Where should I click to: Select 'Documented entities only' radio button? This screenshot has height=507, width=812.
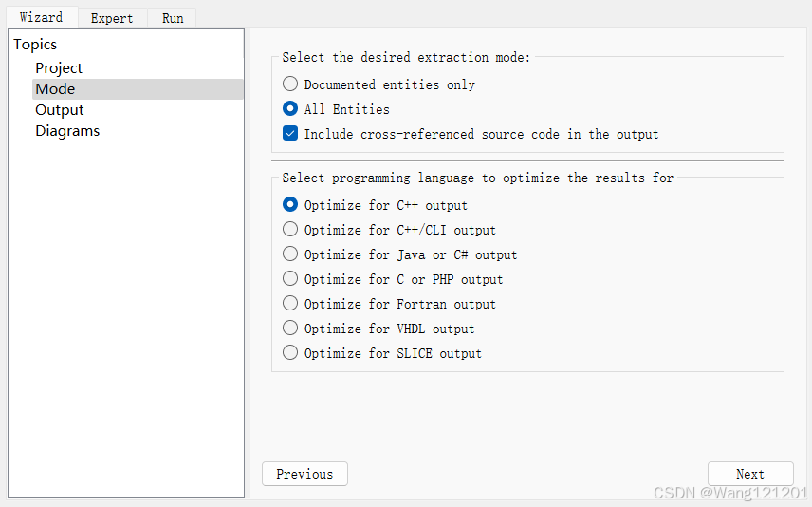[290, 84]
